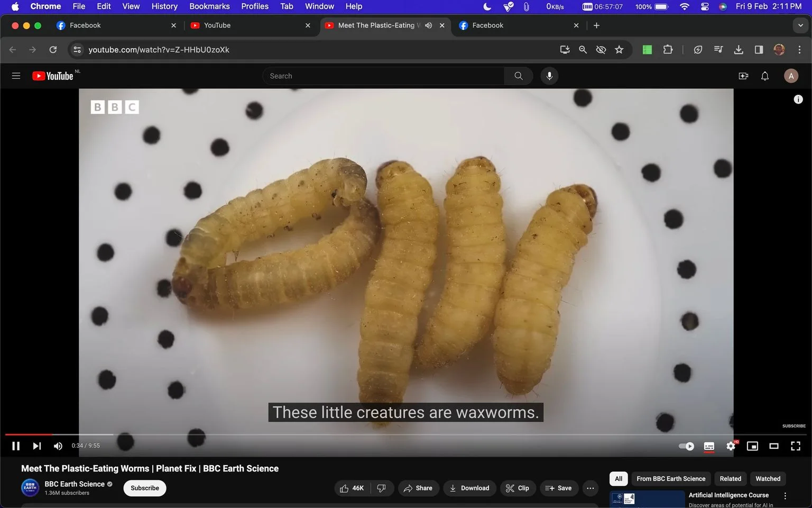Click the Create video icon
Image resolution: width=812 pixels, height=508 pixels.
pos(743,76)
